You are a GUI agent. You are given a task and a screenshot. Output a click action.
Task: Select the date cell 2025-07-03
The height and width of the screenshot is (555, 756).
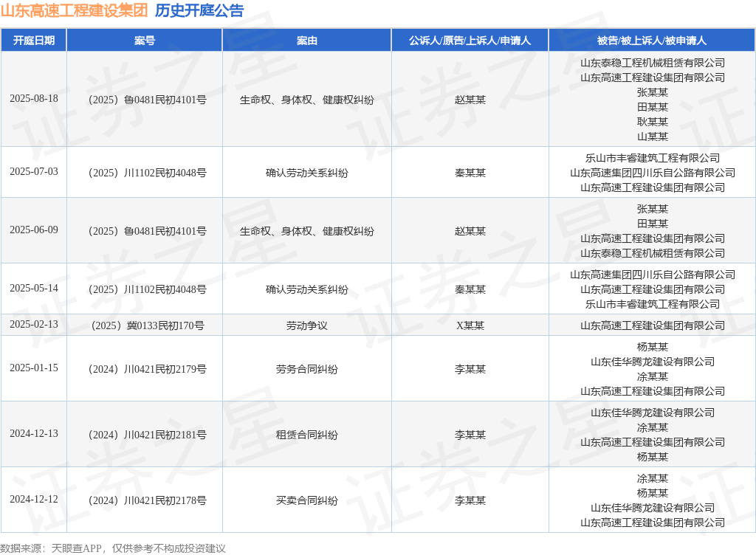click(34, 171)
